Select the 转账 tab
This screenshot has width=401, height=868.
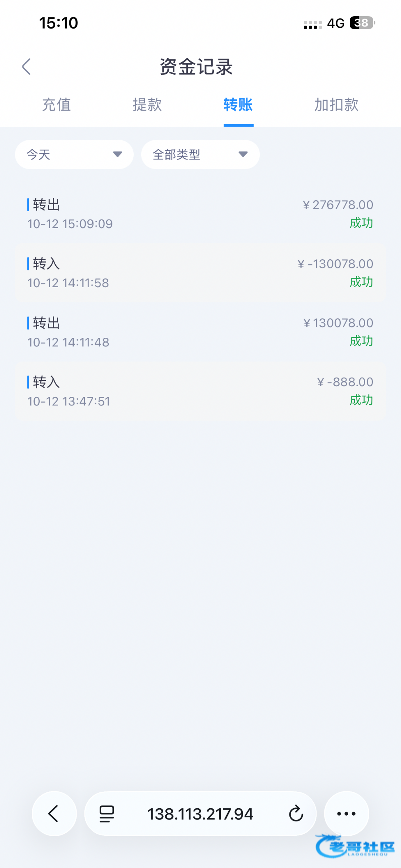point(238,105)
